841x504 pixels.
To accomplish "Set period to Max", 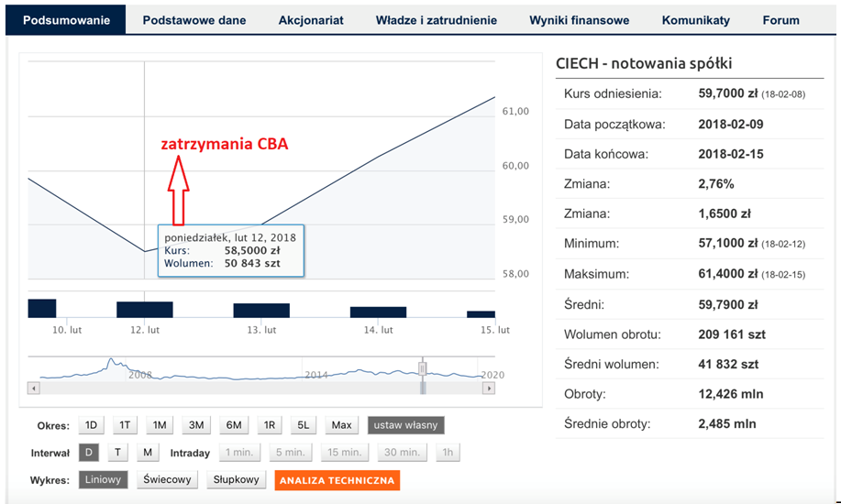I will pos(342,425).
